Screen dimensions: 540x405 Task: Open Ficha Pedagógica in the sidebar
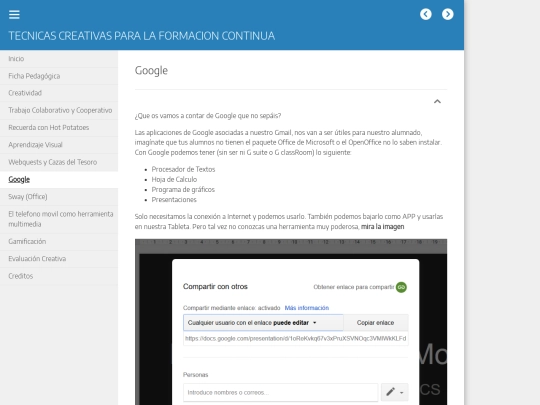coord(59,76)
